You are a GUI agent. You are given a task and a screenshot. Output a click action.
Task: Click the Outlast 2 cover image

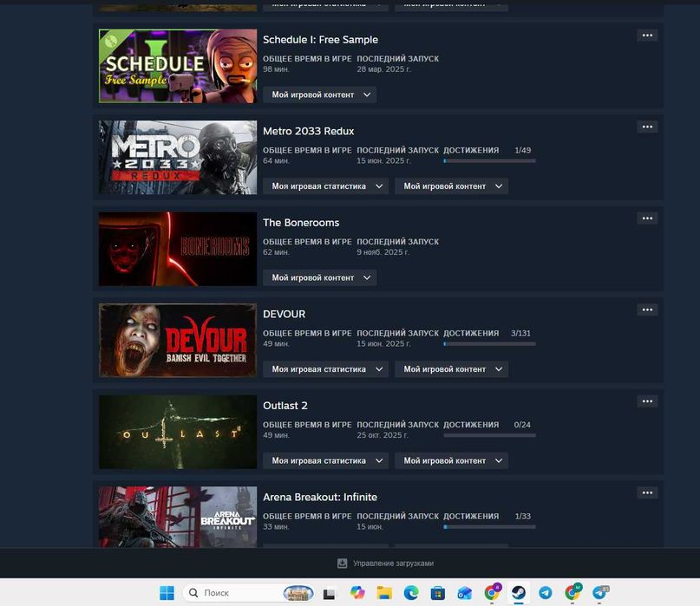click(x=178, y=432)
